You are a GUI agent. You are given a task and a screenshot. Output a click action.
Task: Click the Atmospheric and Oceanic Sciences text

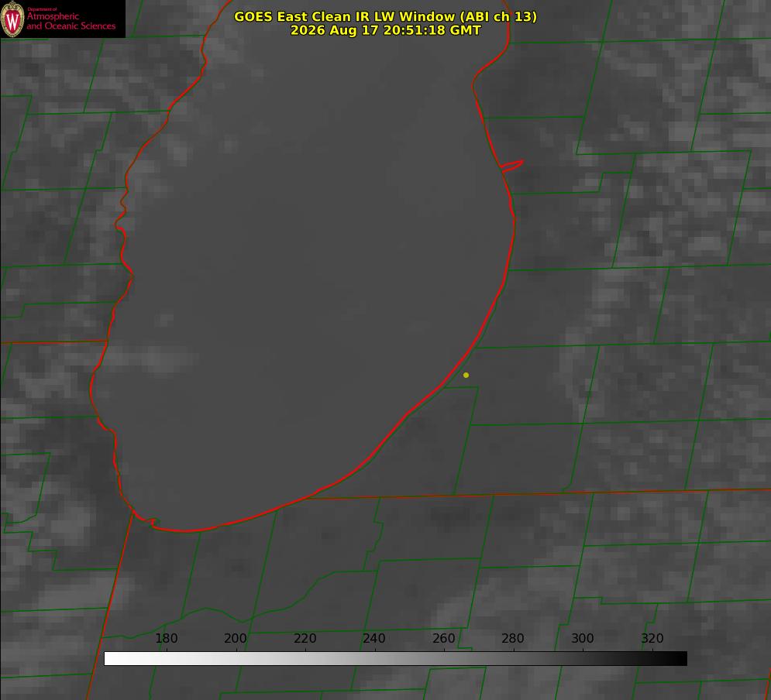71,21
